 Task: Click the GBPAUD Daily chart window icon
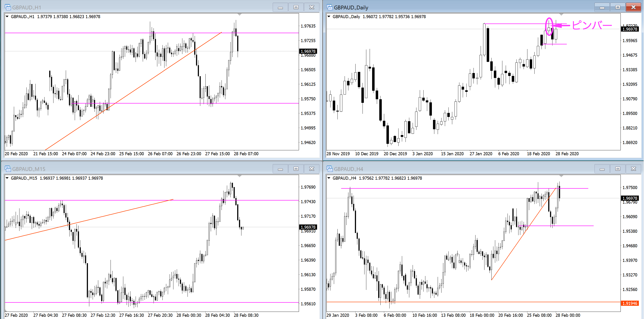[x=330, y=7]
